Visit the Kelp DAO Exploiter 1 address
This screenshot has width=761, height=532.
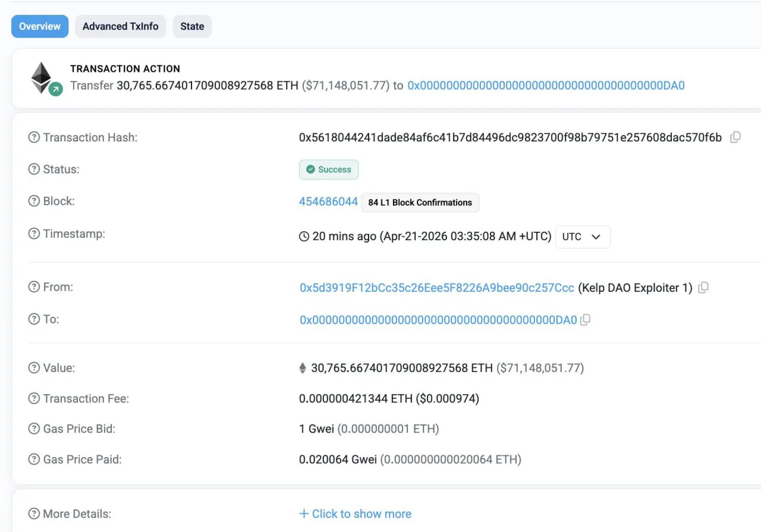click(438, 287)
